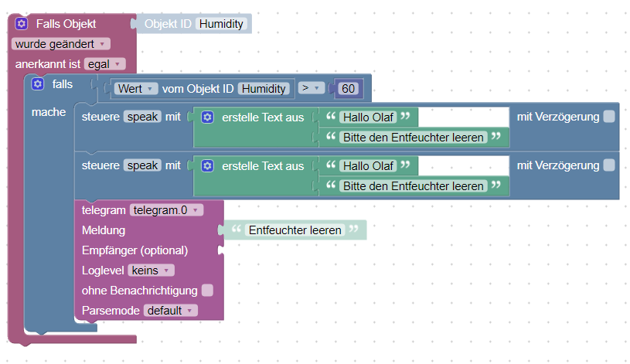
Task: Click speak target in first steuere block
Action: (x=143, y=117)
